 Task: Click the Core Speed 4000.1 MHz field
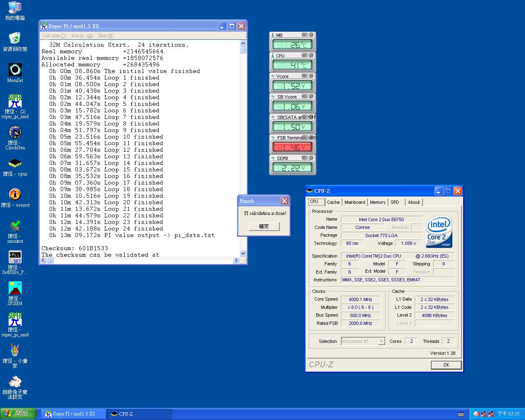[x=361, y=299]
